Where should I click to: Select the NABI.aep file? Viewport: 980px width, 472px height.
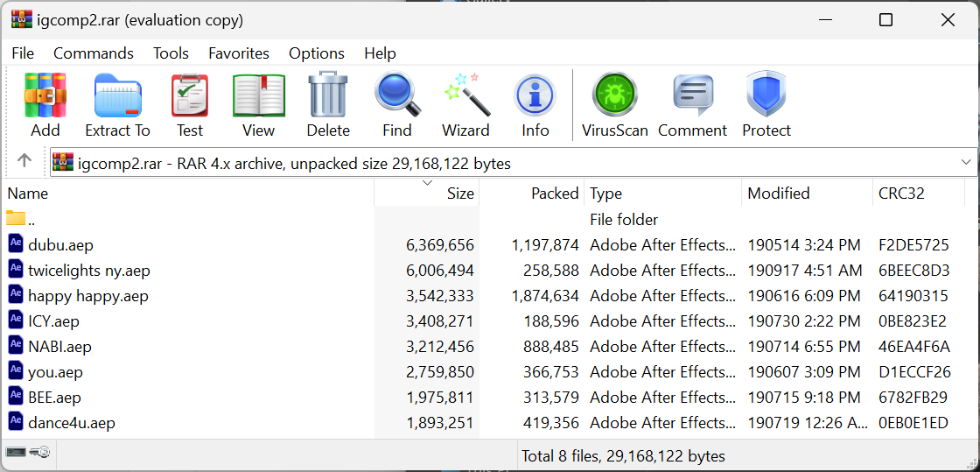pyautogui.click(x=60, y=347)
